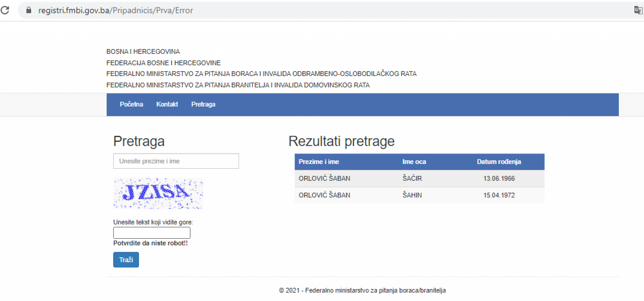Select the Početna menu item
This screenshot has width=644, height=301.
pos(131,104)
